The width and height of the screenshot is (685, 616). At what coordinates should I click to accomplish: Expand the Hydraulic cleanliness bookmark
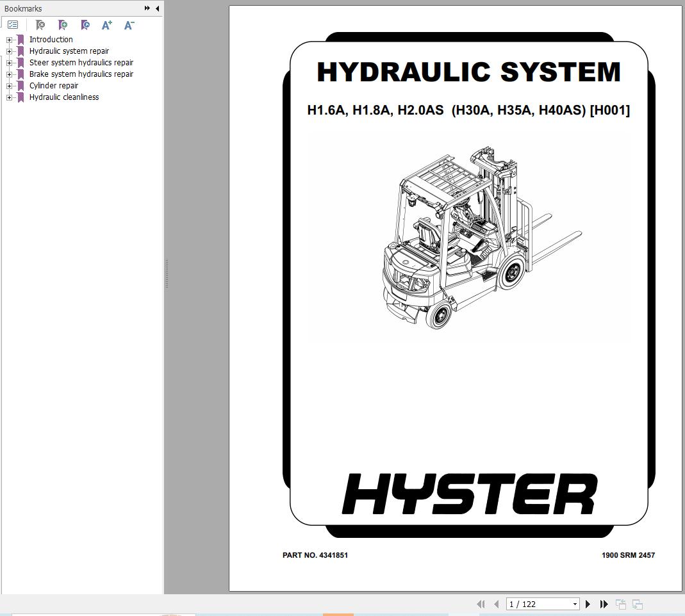(x=9, y=98)
